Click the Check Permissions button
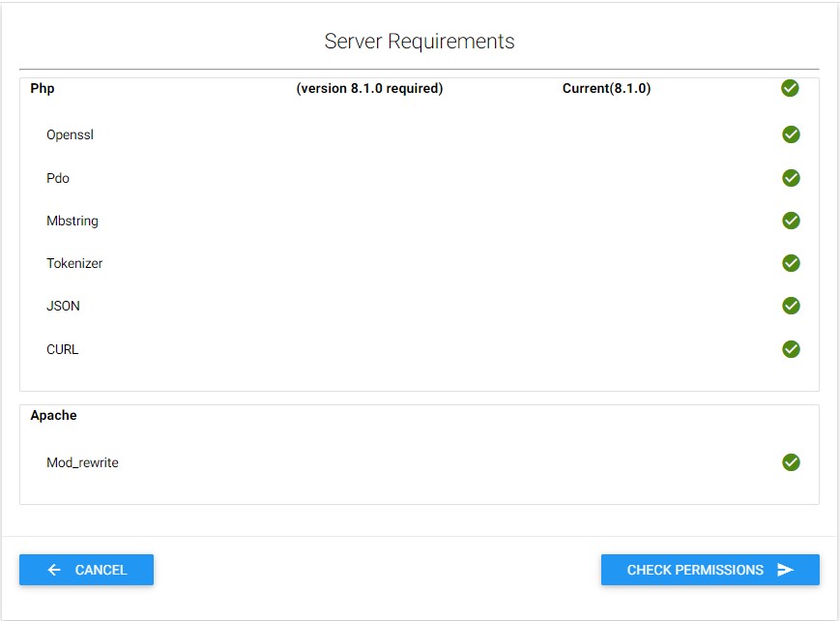 710,570
